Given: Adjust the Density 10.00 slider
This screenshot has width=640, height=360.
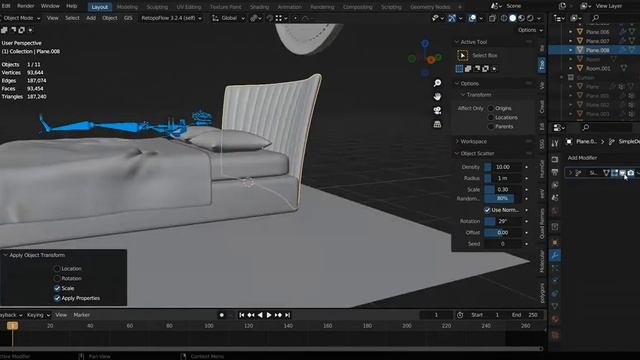Looking at the screenshot, I should 502,167.
